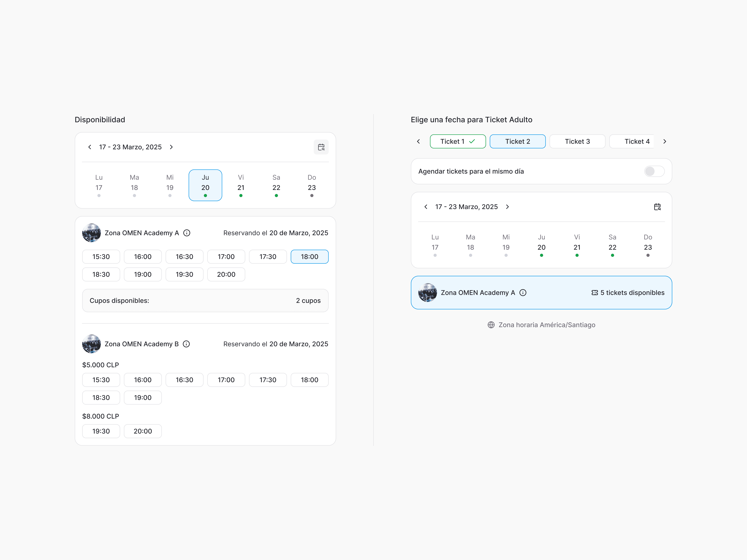Screen dimensions: 747x560
Task: Pick Ju 20 in Ticket Adulto calendar
Action: click(x=541, y=245)
